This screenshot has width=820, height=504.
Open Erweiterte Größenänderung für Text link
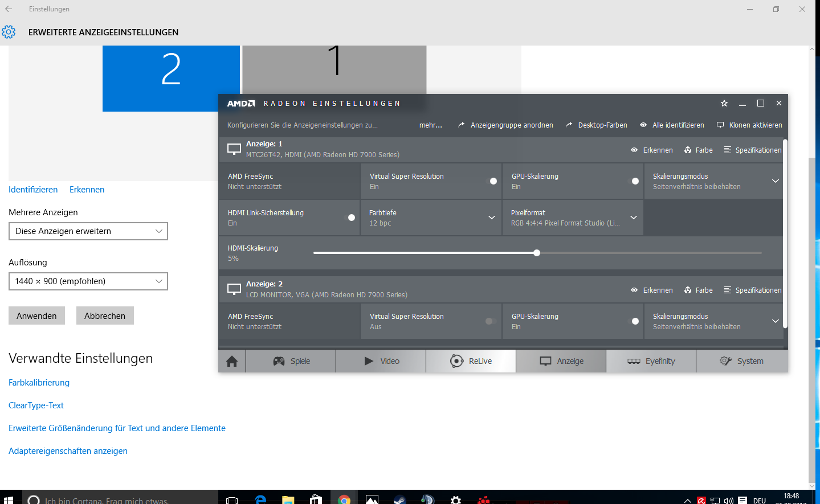[117, 428]
